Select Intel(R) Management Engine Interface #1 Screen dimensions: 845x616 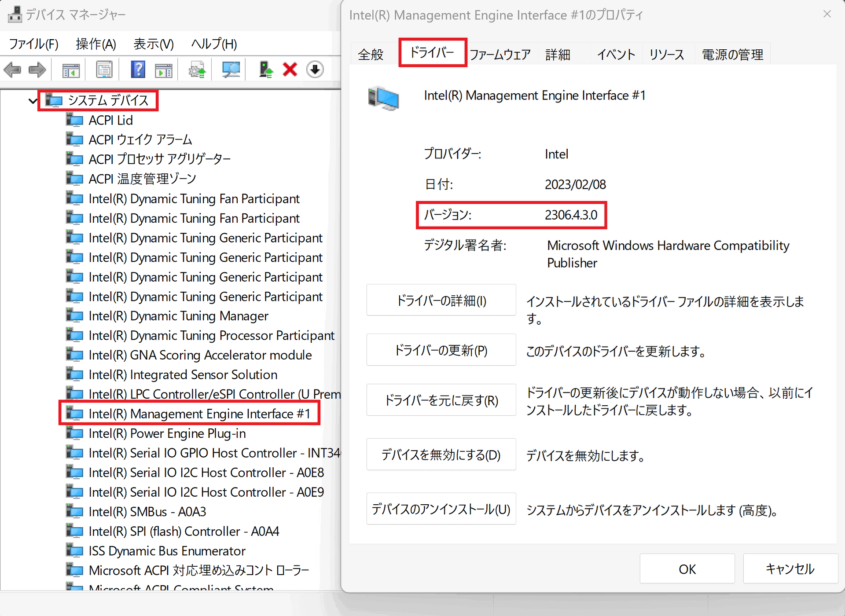point(199,414)
